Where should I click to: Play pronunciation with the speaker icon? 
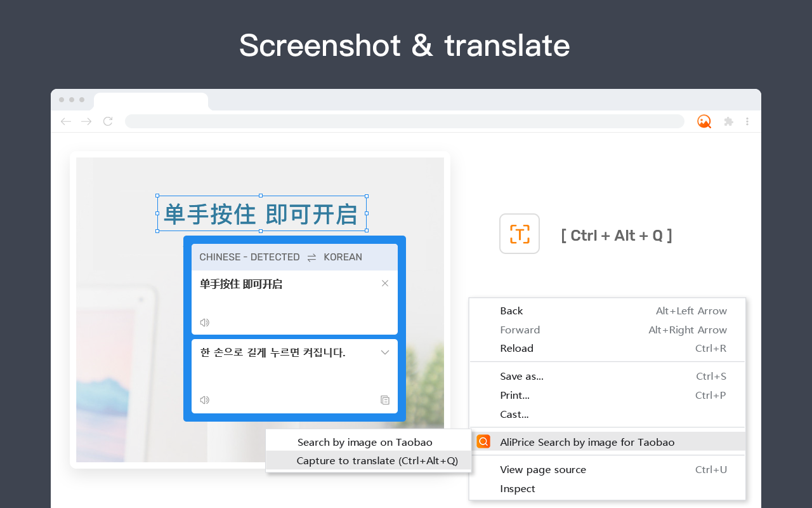[204, 322]
